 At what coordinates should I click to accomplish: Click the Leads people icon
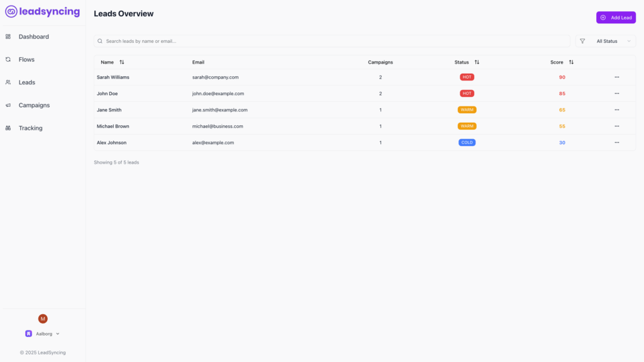[x=8, y=82]
